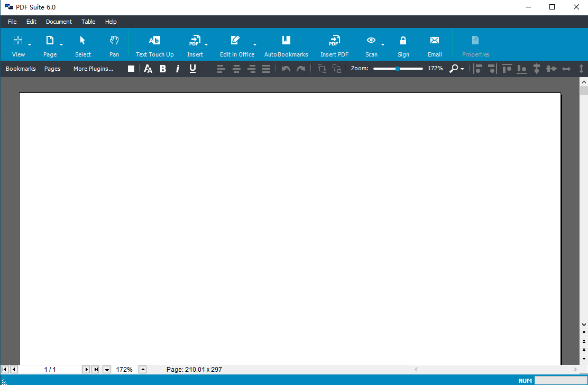Center objects horizontally icon

[x=537, y=69]
